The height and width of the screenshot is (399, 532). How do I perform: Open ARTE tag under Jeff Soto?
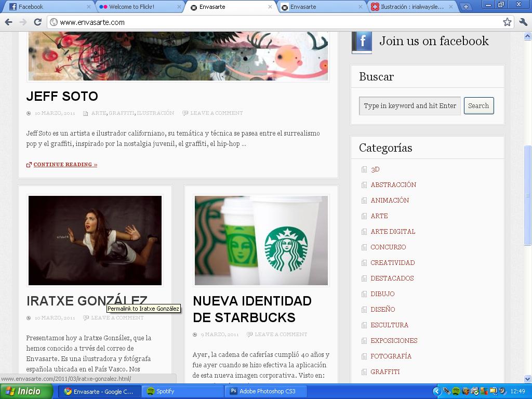[99, 113]
